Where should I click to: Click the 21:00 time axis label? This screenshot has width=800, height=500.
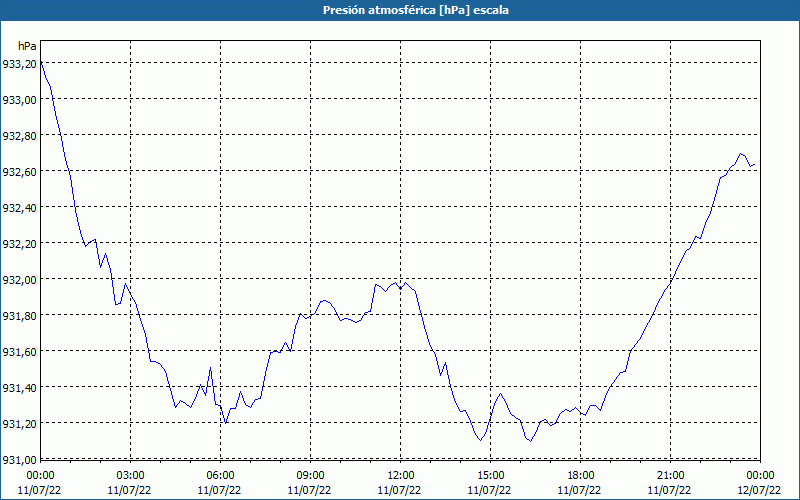[x=670, y=476]
